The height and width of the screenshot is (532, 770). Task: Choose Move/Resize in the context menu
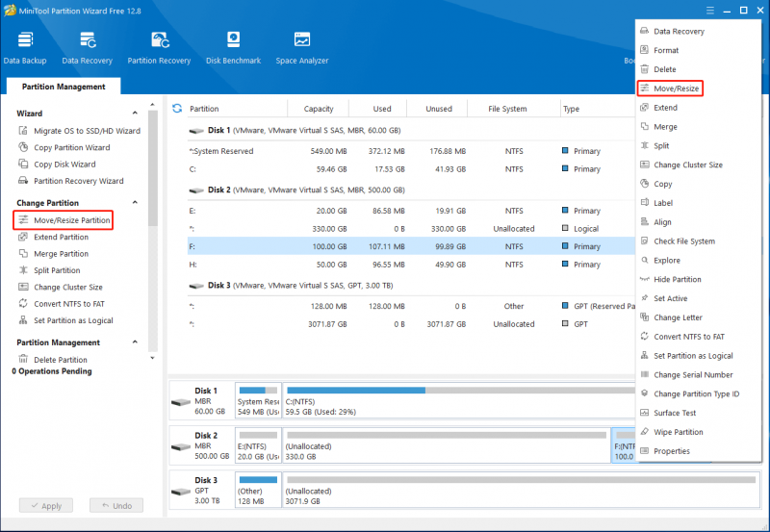[x=670, y=89]
